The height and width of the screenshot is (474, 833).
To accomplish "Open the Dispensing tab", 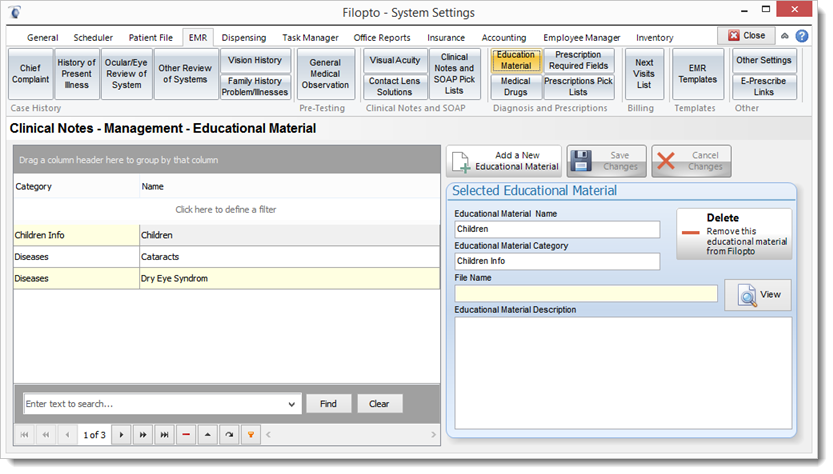I will [244, 38].
